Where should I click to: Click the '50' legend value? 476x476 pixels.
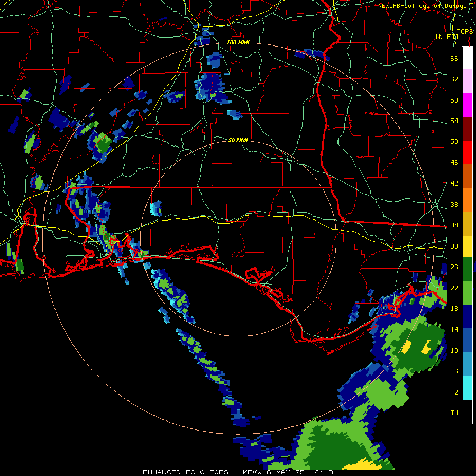point(454,142)
